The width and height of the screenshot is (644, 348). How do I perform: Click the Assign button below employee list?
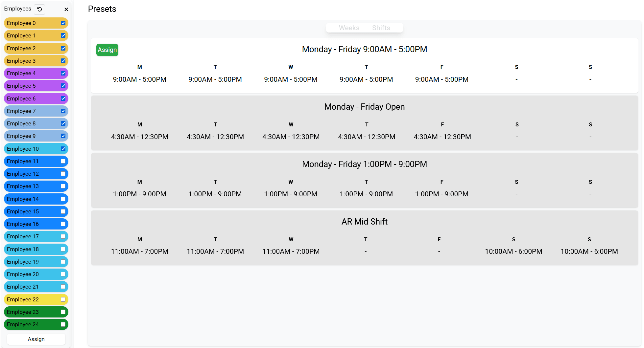[x=36, y=339]
